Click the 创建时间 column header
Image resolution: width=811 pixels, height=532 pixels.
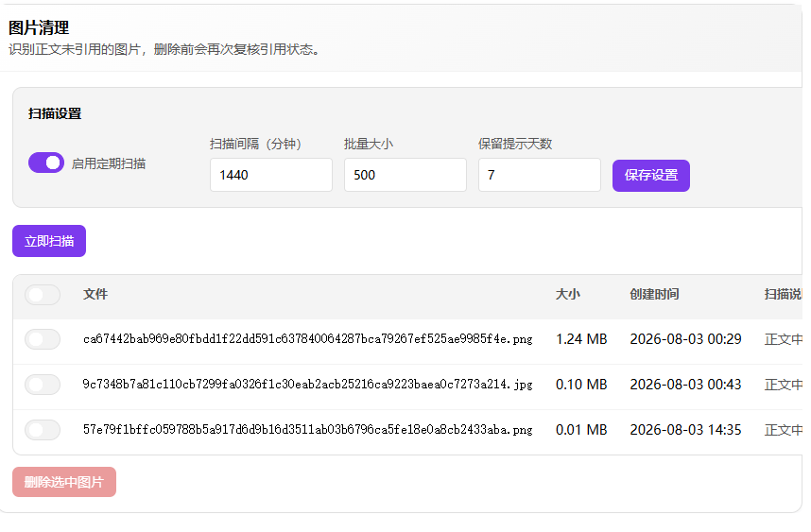[x=654, y=294]
